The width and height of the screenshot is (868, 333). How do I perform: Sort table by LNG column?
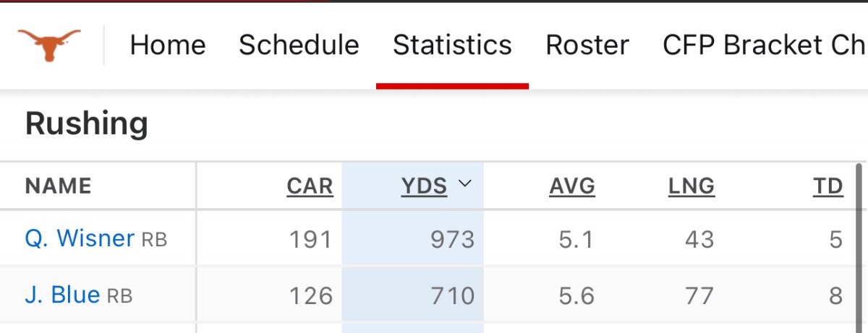[692, 186]
